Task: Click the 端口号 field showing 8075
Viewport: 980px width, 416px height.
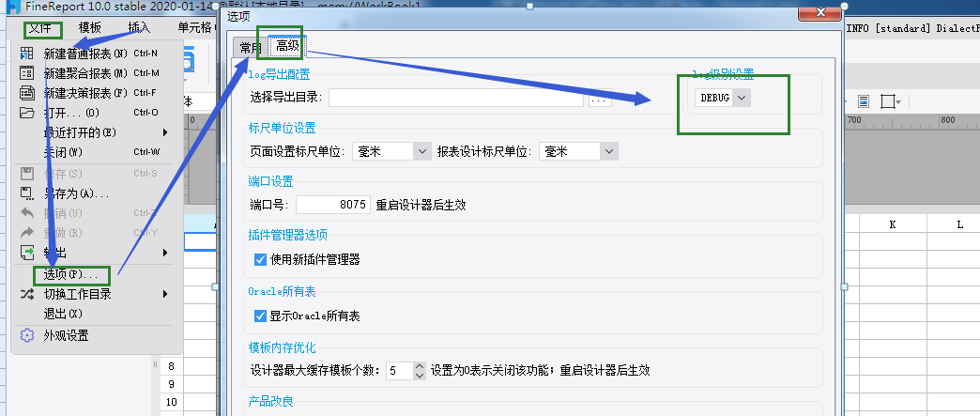Action: click(333, 205)
